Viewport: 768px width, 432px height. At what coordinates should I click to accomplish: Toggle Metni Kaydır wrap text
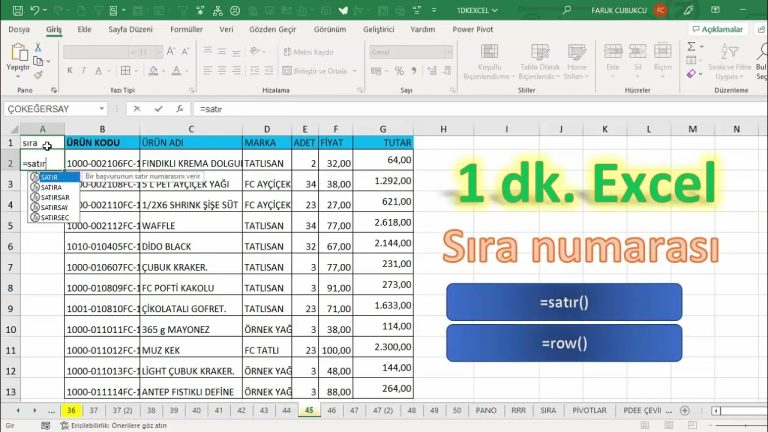click(309, 52)
